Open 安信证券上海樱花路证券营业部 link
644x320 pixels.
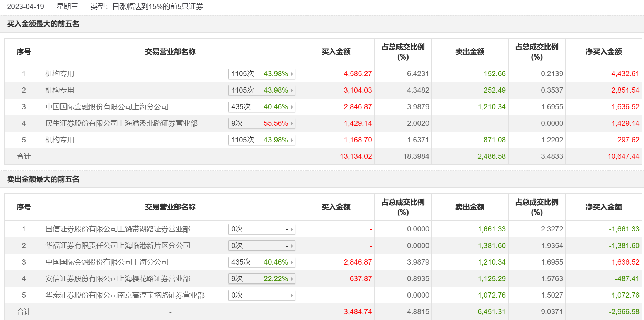[118, 279]
